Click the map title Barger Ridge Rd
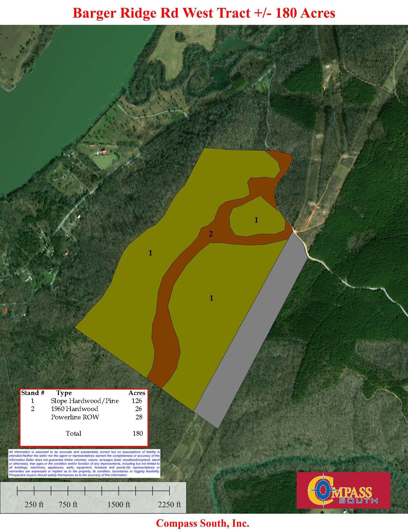 click(x=204, y=13)
